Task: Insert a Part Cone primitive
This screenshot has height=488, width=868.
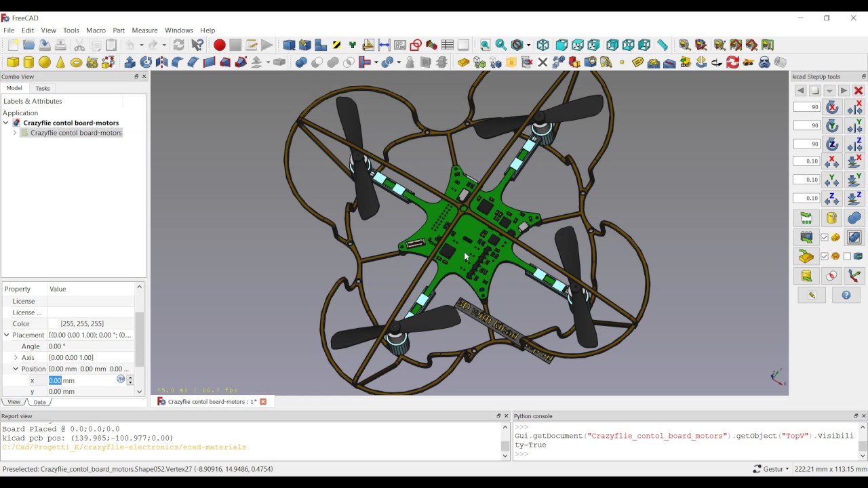Action: pyautogui.click(x=60, y=62)
